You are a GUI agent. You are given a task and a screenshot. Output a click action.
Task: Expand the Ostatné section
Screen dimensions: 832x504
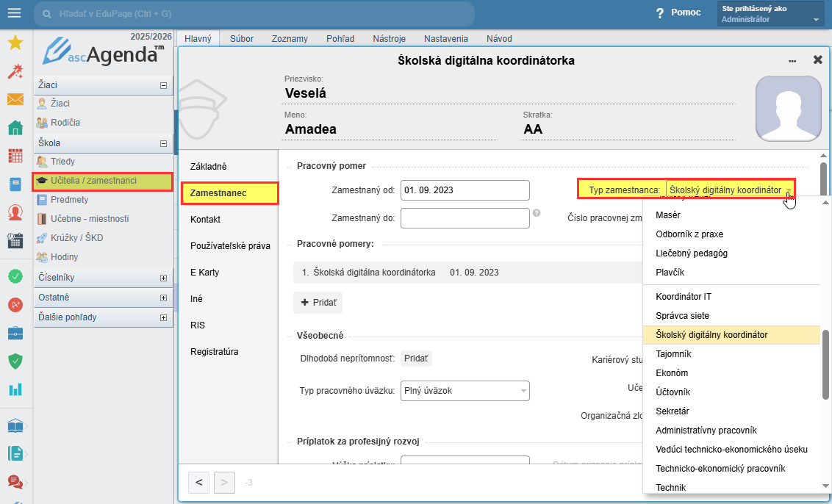(x=163, y=298)
